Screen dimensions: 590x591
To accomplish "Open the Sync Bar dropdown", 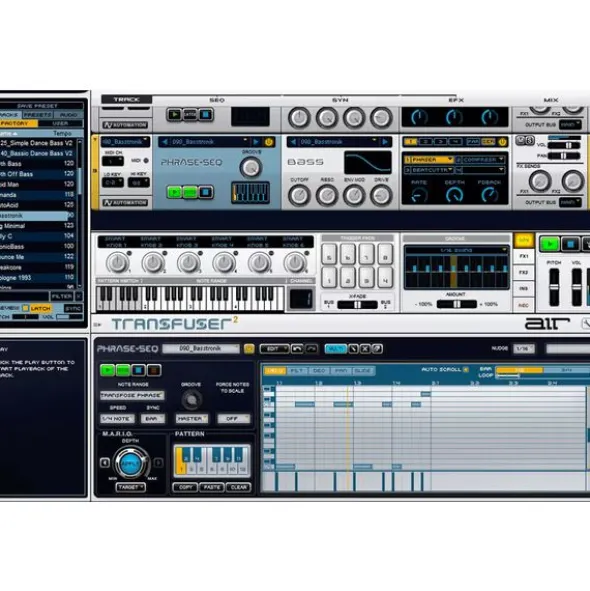I will tap(153, 418).
